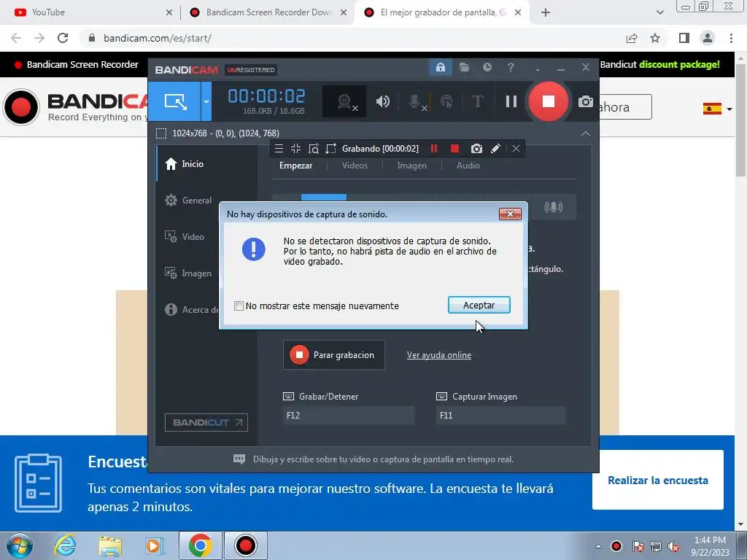Image resolution: width=747 pixels, height=560 pixels.
Task: Click the camera icon on the recording bar
Action: (476, 149)
